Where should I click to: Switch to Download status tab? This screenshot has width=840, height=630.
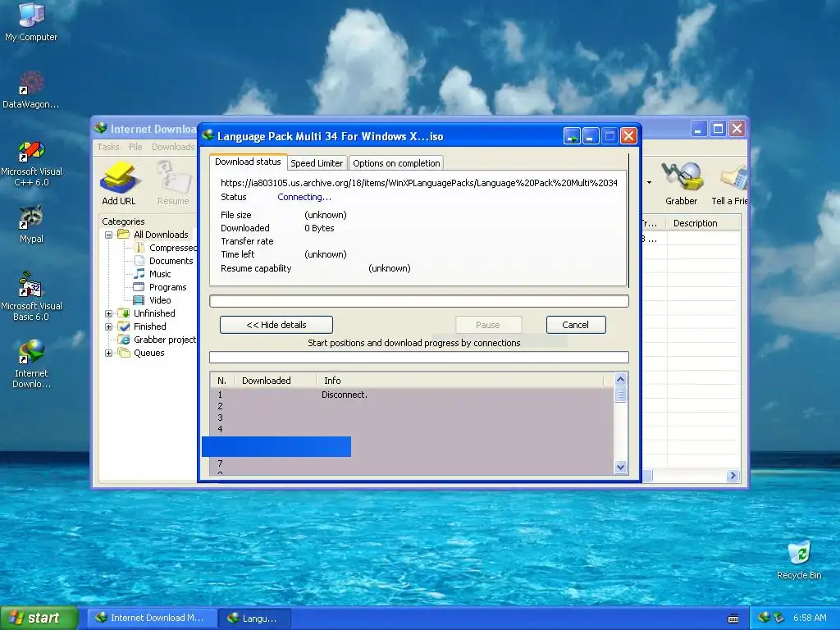pyautogui.click(x=248, y=162)
